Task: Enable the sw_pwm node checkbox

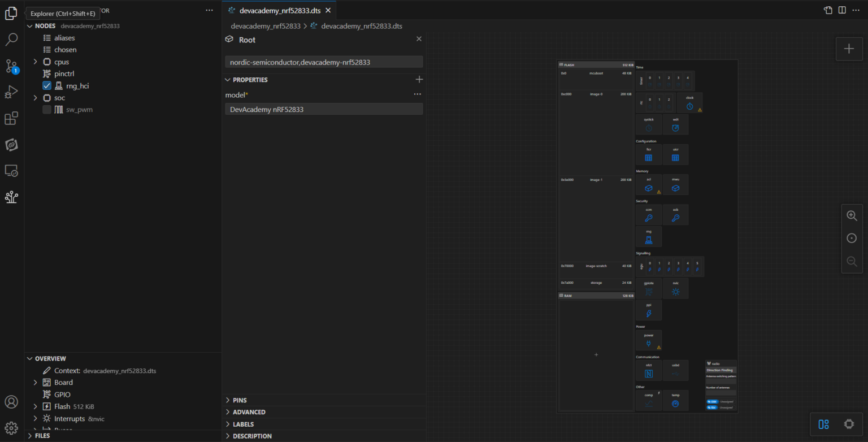Action: coord(46,109)
